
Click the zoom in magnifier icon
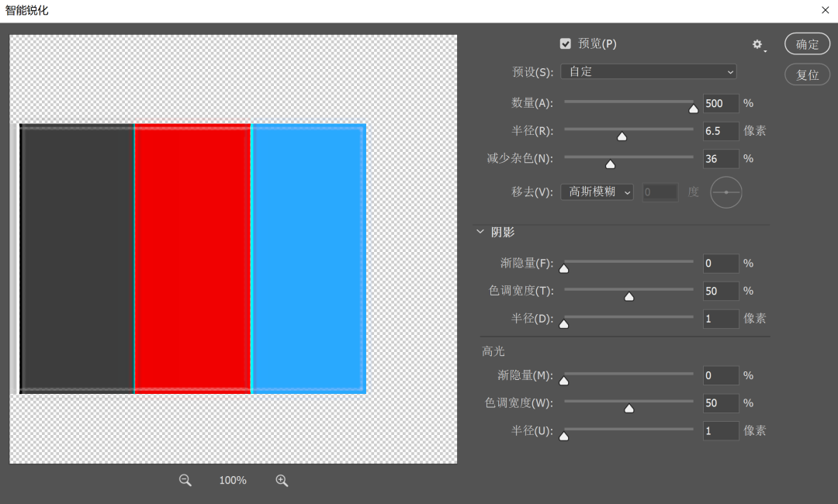click(x=282, y=481)
